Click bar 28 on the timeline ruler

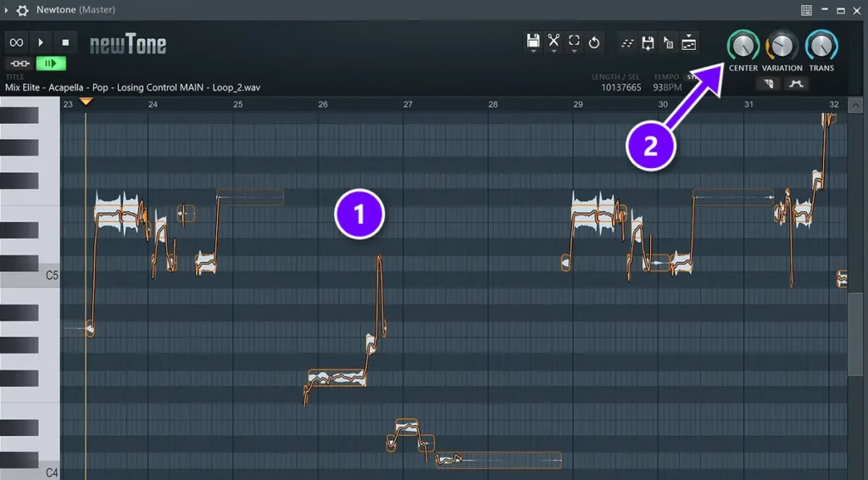(492, 104)
